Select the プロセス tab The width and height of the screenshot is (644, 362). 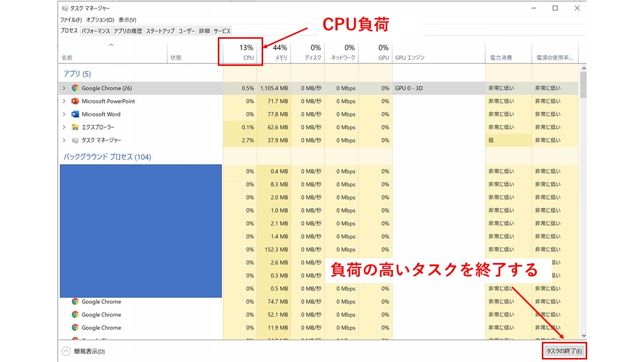click(69, 31)
